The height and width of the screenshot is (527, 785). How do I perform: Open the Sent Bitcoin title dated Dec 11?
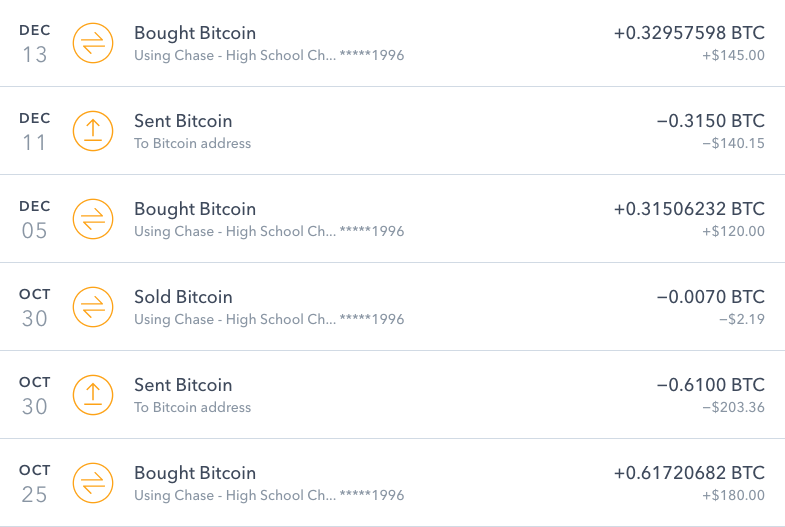pos(183,121)
